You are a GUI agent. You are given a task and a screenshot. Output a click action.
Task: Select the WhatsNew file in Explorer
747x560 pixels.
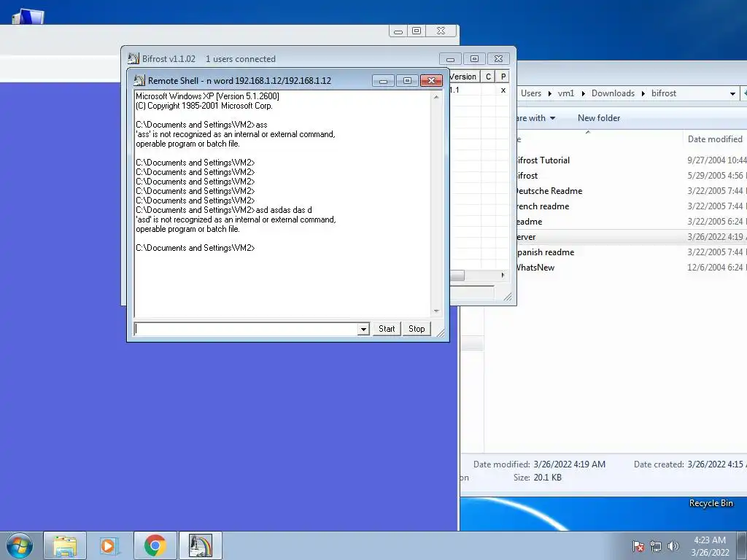[535, 267]
